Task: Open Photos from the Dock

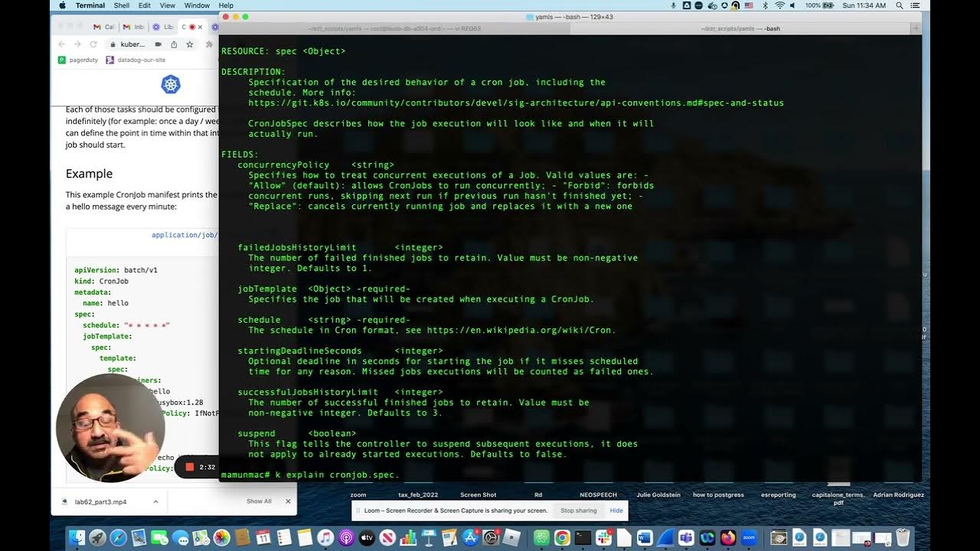Action: pyautogui.click(x=222, y=537)
